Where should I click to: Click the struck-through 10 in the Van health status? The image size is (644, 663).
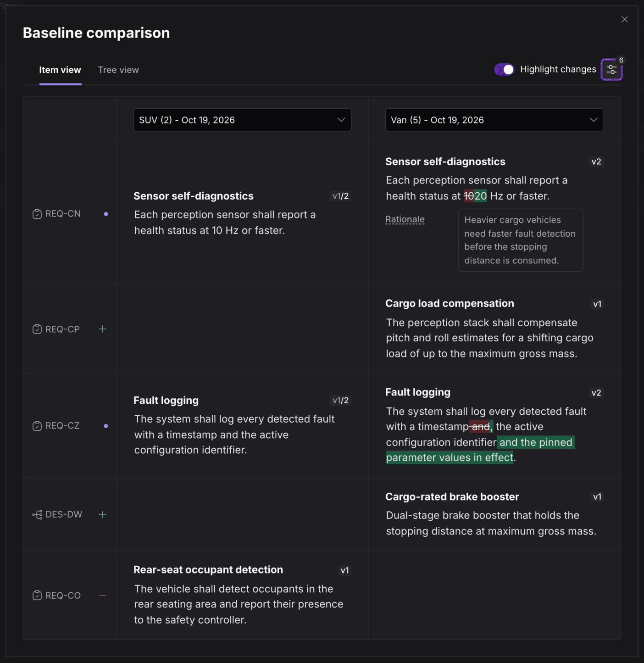[469, 196]
